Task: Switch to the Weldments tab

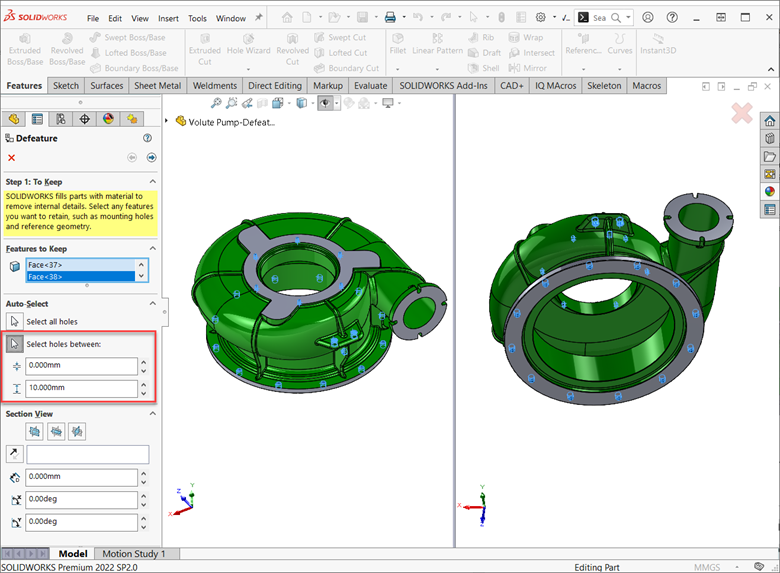Action: [x=215, y=86]
